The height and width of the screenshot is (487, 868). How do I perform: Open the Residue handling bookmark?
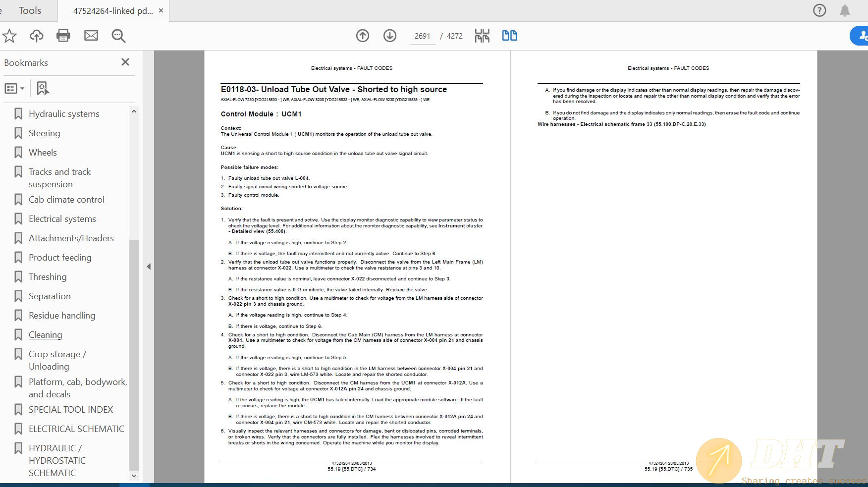(x=62, y=316)
